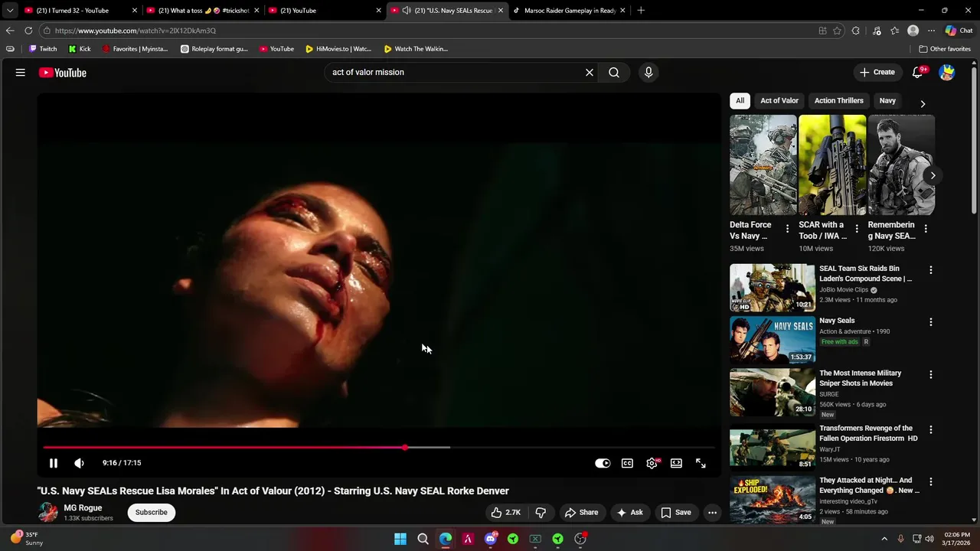Dislike this video

click(541, 513)
